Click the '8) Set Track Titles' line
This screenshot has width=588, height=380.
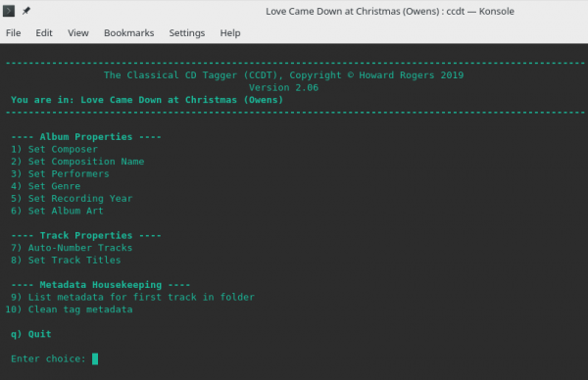[x=66, y=261]
